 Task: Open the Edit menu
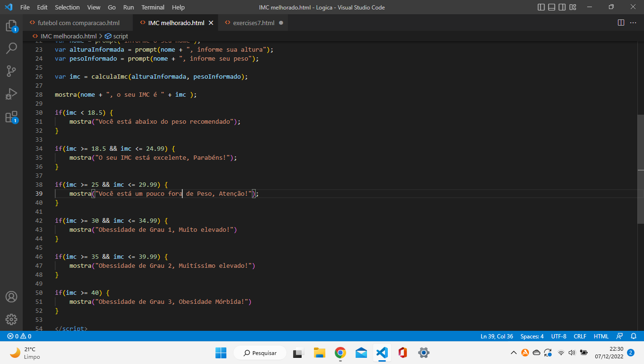tap(42, 7)
